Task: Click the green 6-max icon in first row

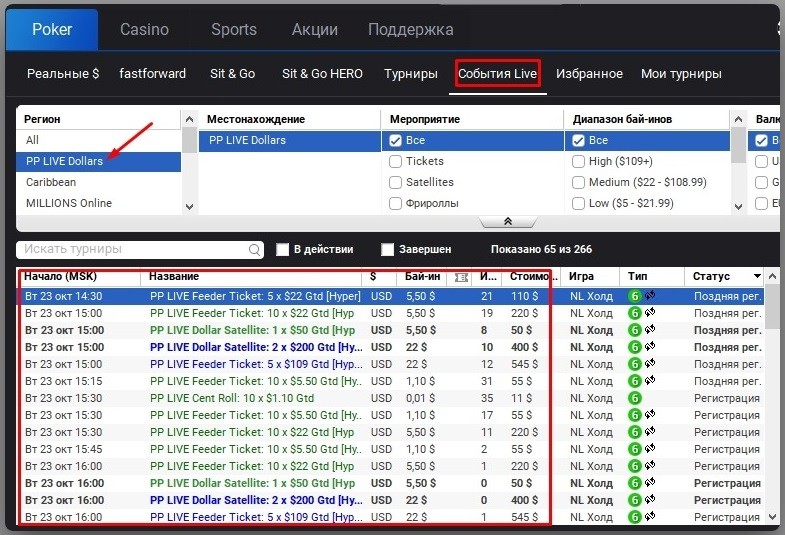Action: tap(634, 296)
